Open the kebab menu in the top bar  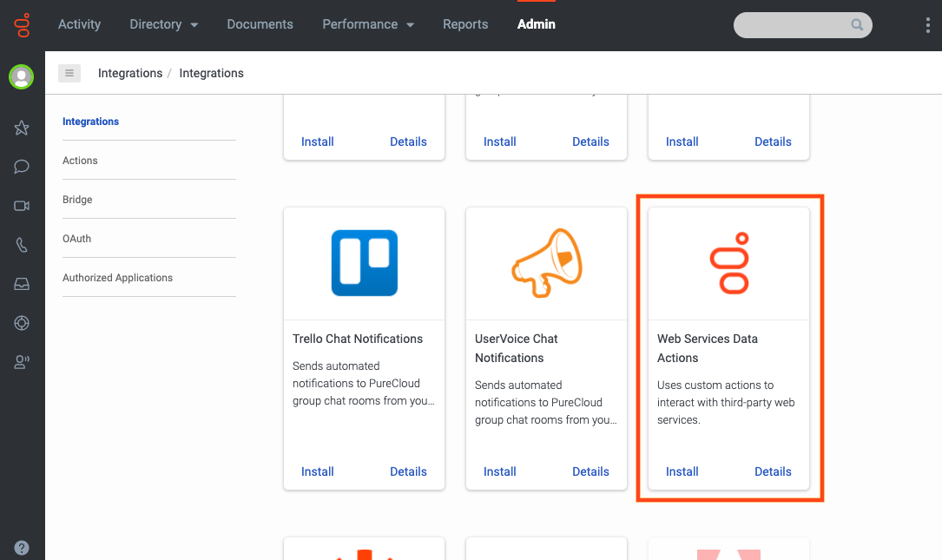(x=927, y=24)
